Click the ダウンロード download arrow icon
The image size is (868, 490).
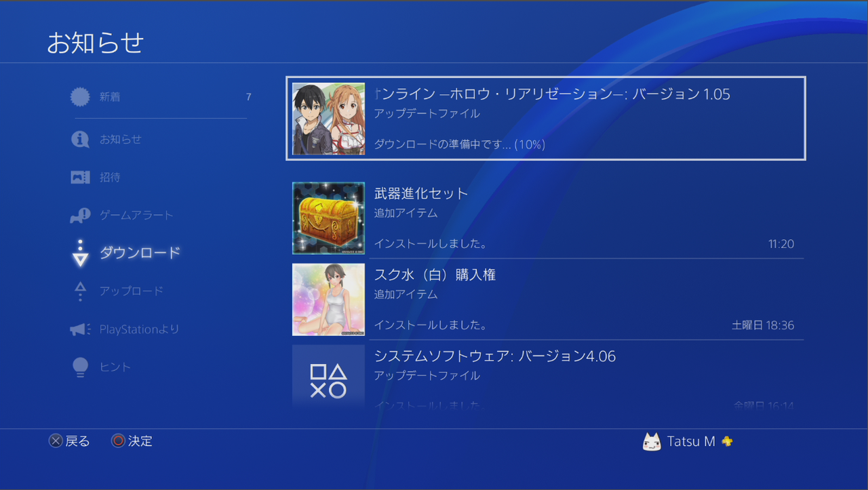(x=80, y=253)
